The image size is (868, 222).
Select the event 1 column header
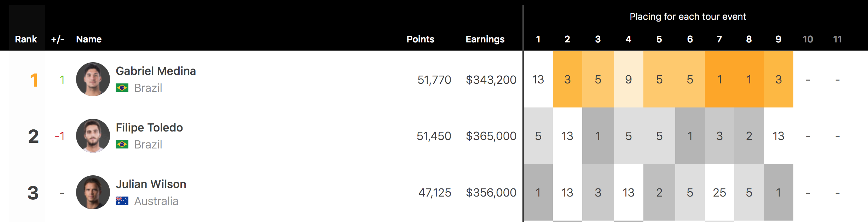[x=538, y=39]
